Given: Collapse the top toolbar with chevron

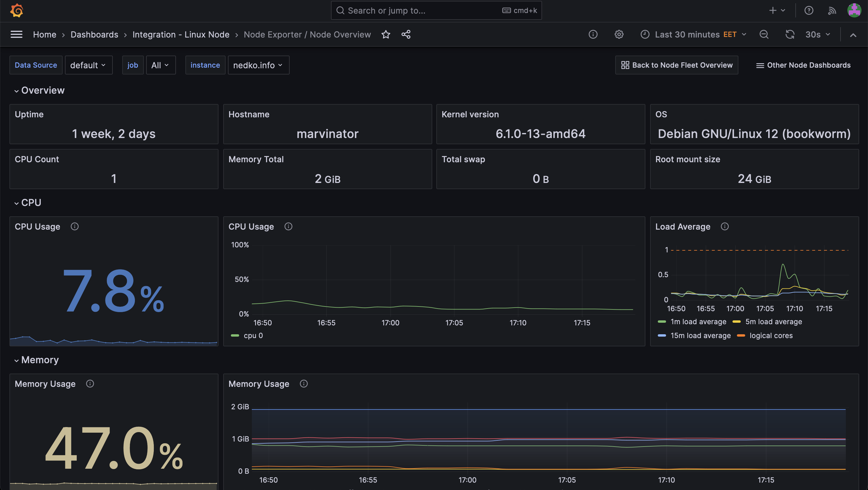Looking at the screenshot, I should coord(853,35).
